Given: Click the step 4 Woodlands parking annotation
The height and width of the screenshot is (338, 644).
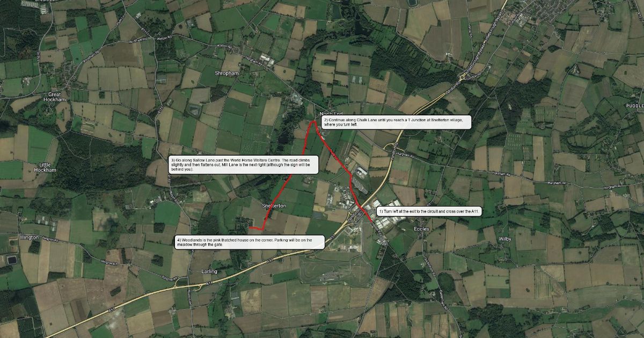Looking at the screenshot, I should coord(250,242).
